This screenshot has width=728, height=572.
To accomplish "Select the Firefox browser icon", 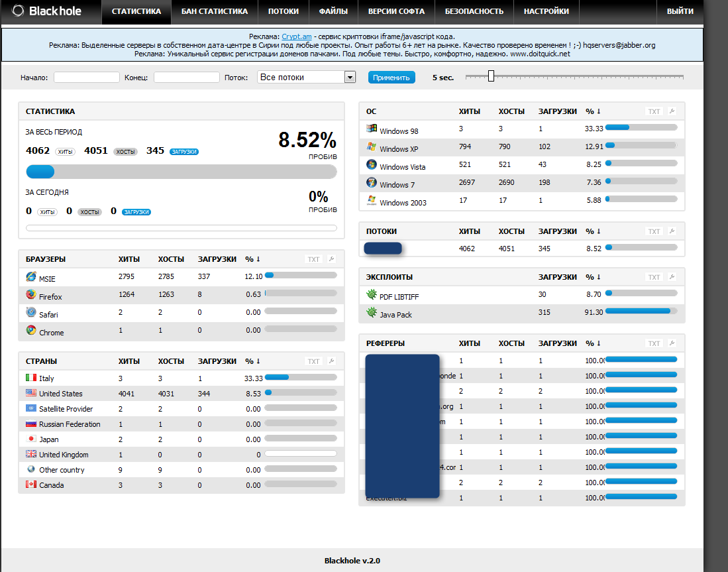I will (31, 294).
